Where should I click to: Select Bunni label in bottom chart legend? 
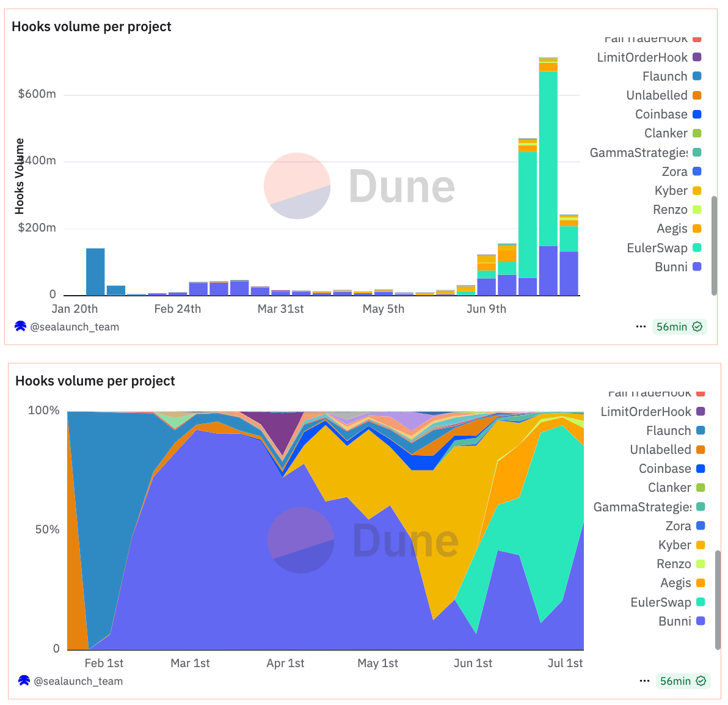(x=675, y=621)
